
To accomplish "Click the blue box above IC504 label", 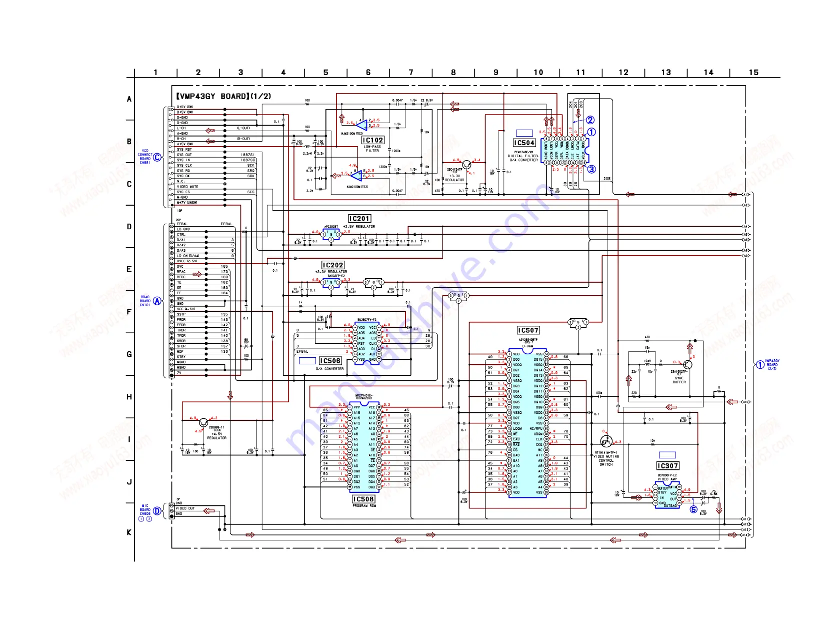I will click(x=524, y=133).
